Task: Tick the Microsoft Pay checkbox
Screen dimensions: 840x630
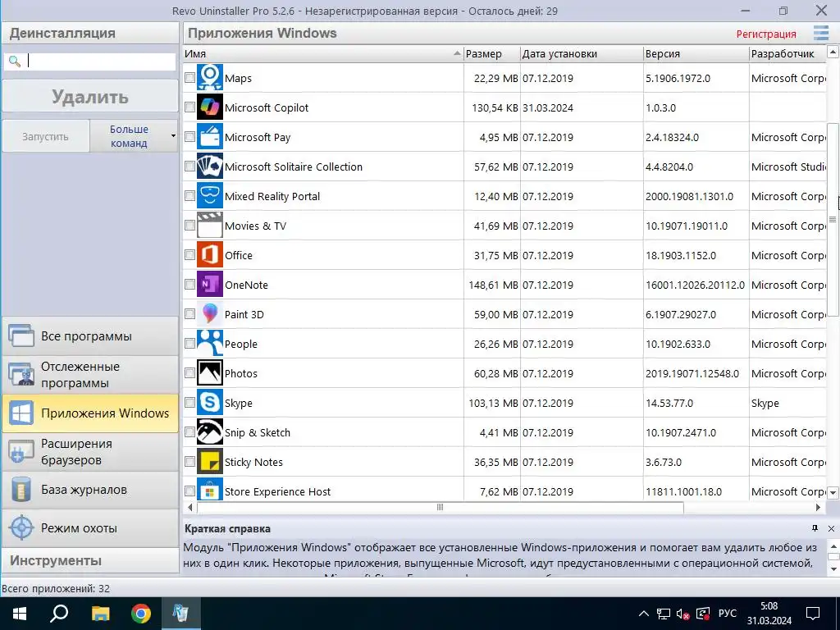Action: coord(189,137)
